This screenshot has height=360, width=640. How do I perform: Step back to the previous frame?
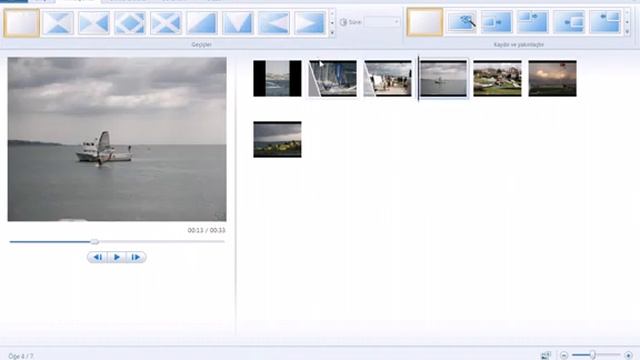97,257
